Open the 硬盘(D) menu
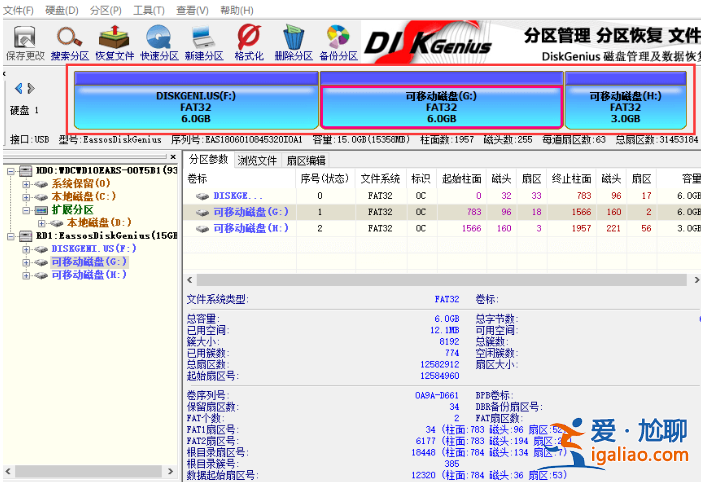The height and width of the screenshot is (482, 701). [62, 10]
